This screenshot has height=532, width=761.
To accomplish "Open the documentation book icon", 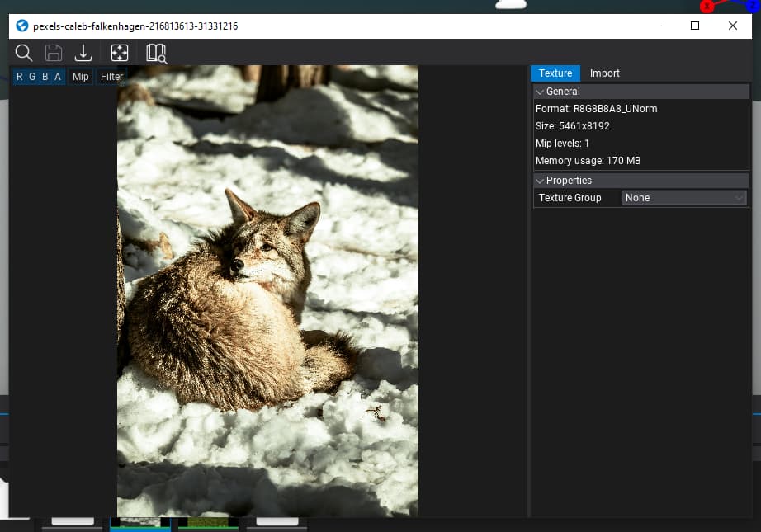I will click(156, 54).
